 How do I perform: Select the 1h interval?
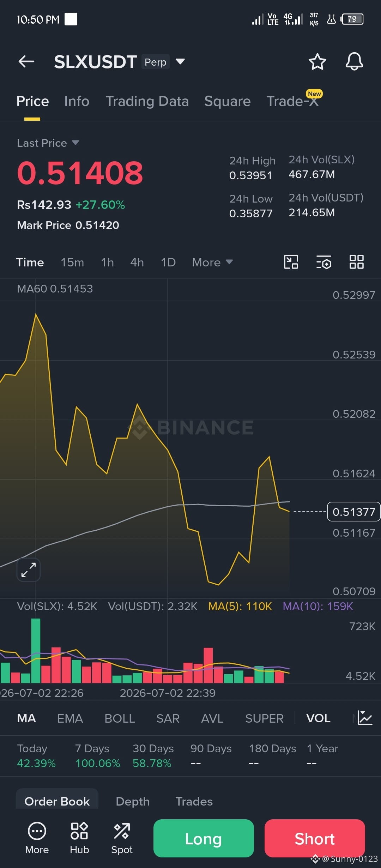(107, 262)
